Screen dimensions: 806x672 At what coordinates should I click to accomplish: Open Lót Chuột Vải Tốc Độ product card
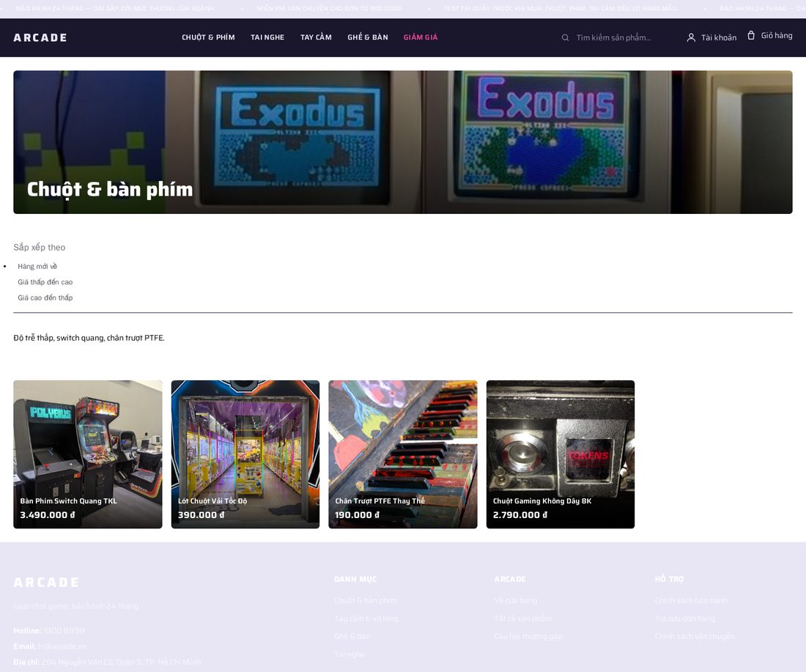point(245,454)
